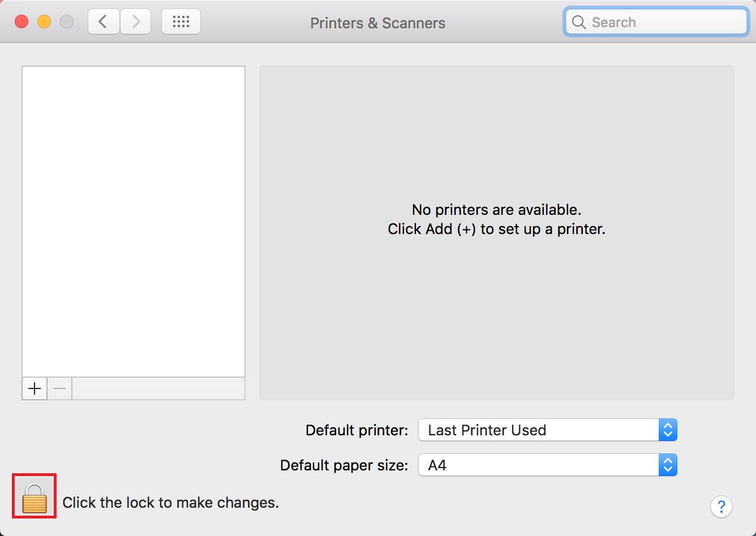Show all preferences using the grid icon

pos(181,22)
